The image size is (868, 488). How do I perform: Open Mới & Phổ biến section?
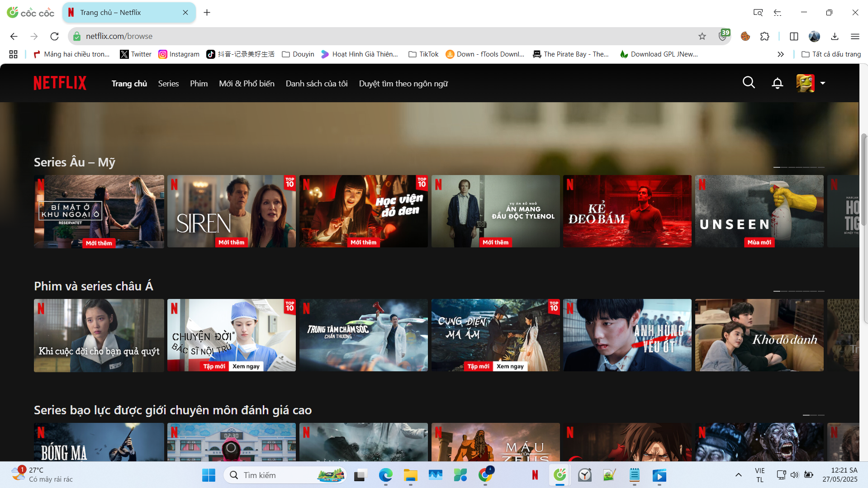(247, 84)
